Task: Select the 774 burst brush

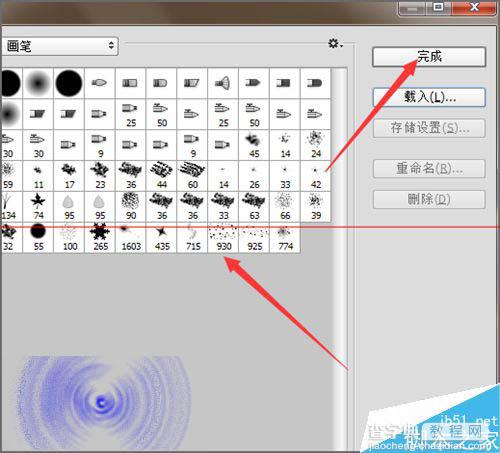Action: tap(285, 238)
